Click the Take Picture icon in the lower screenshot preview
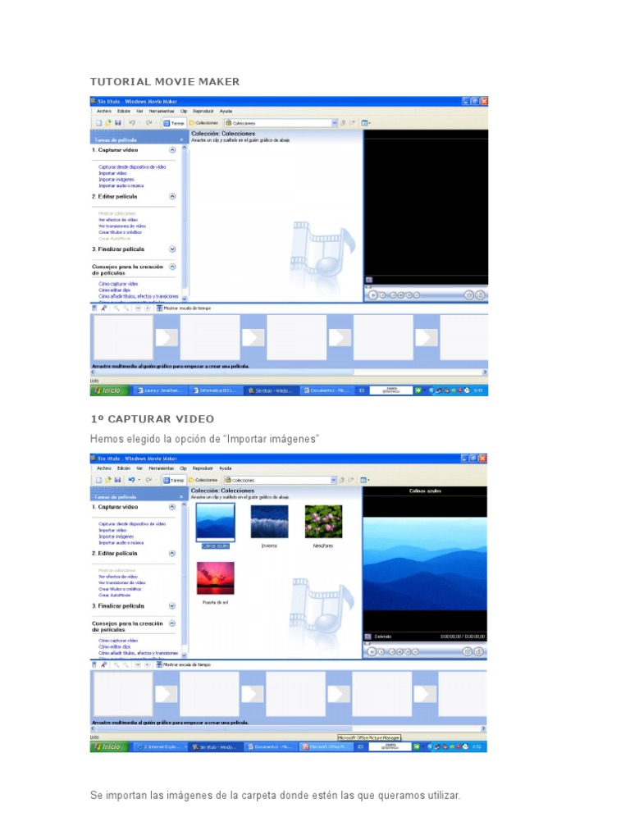 479,652
